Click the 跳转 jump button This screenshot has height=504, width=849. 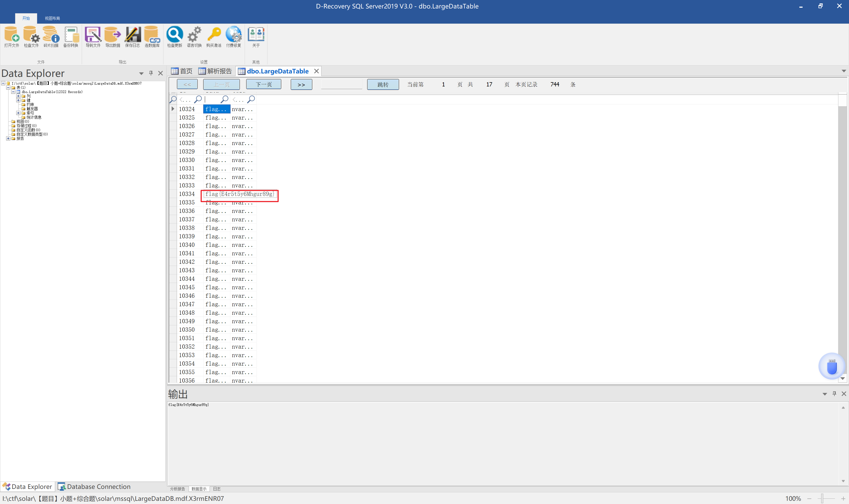[383, 84]
